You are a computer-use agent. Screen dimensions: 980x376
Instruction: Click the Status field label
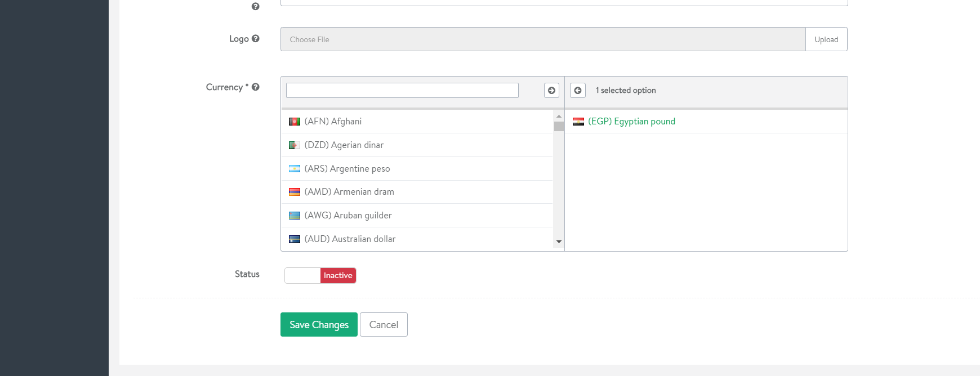click(x=247, y=274)
